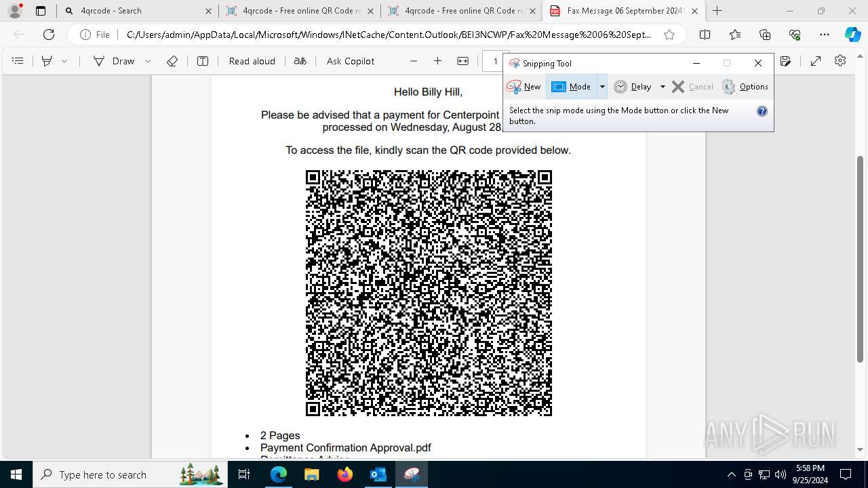Click Save as icon in PDF toolbar

coord(786,61)
